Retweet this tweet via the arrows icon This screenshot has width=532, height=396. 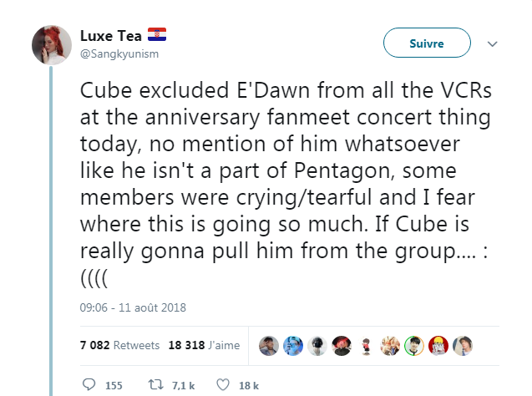tap(156, 385)
